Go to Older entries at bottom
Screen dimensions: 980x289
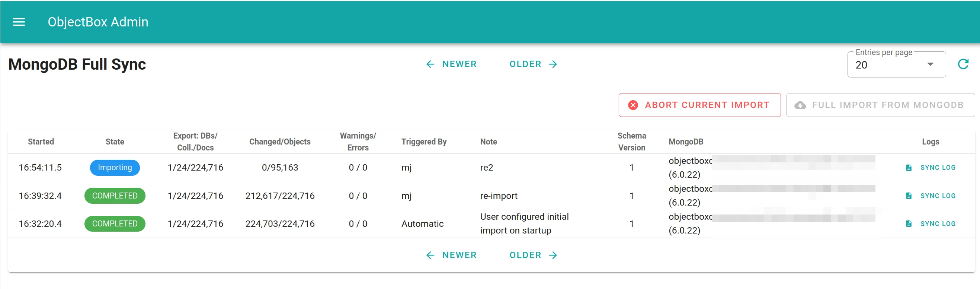coord(534,255)
